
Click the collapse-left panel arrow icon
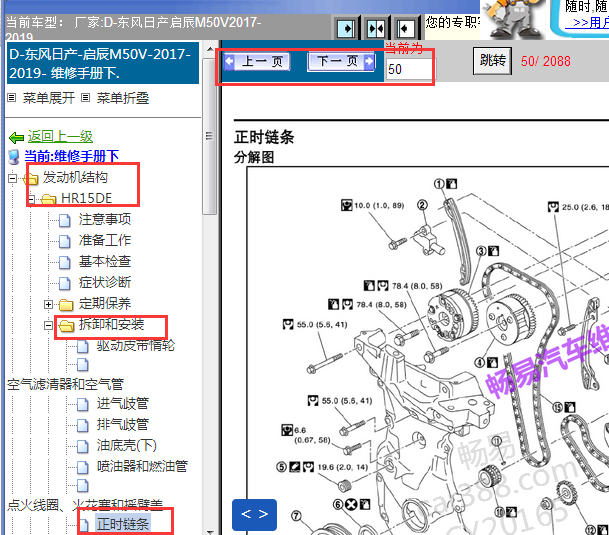coord(405,28)
